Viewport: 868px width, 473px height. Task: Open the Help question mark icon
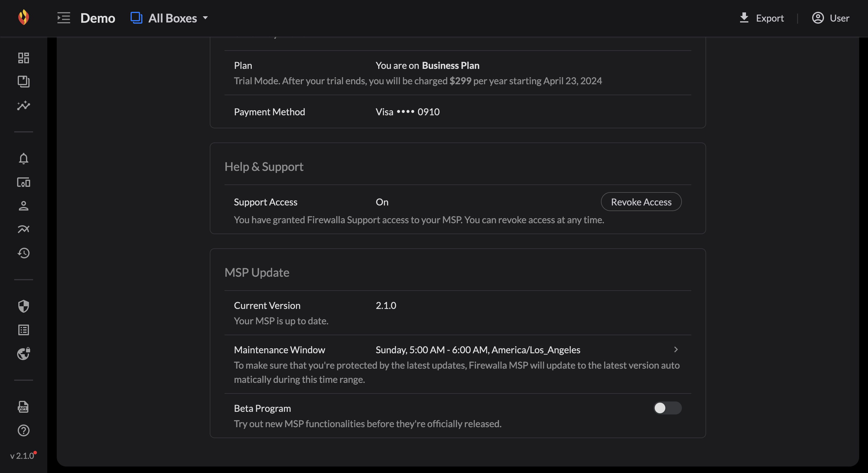[24, 430]
